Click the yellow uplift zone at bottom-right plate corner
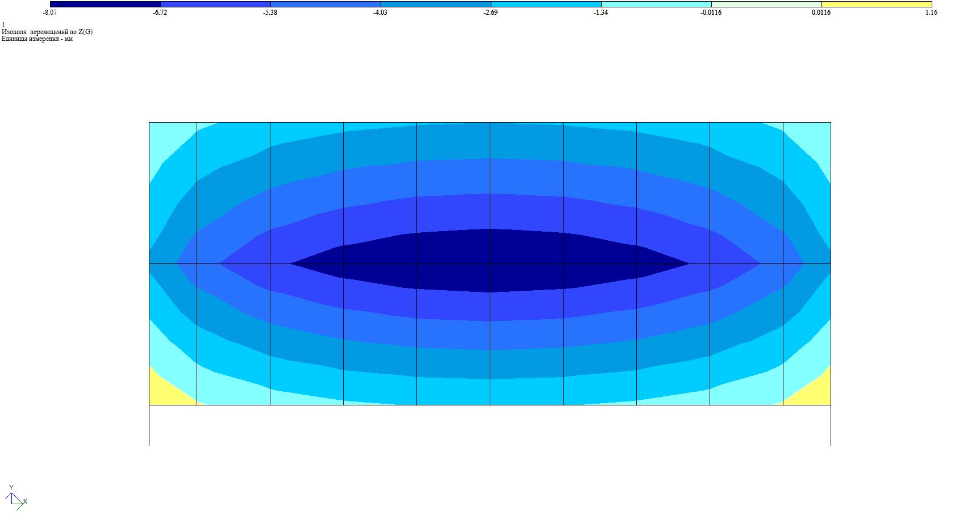 coord(814,392)
